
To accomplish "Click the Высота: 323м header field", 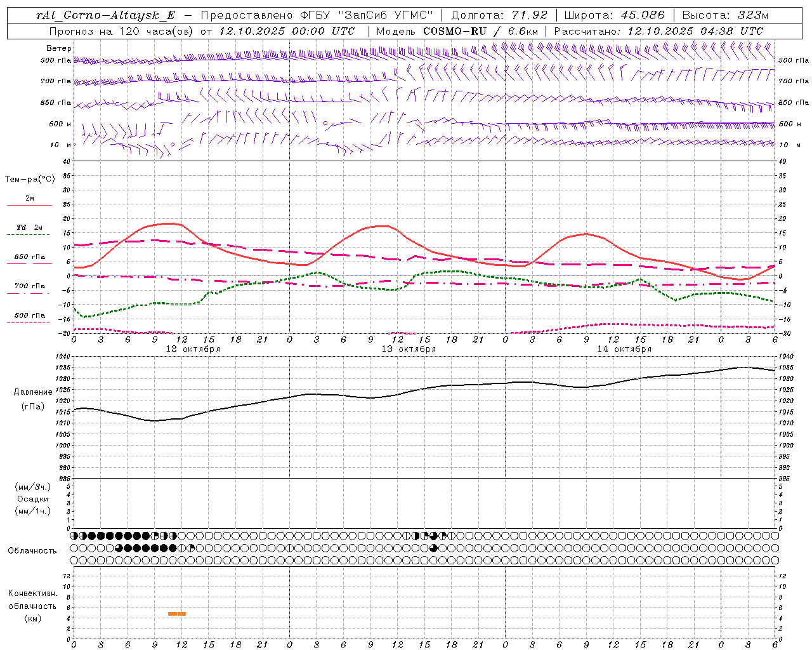I will pyautogui.click(x=726, y=15).
